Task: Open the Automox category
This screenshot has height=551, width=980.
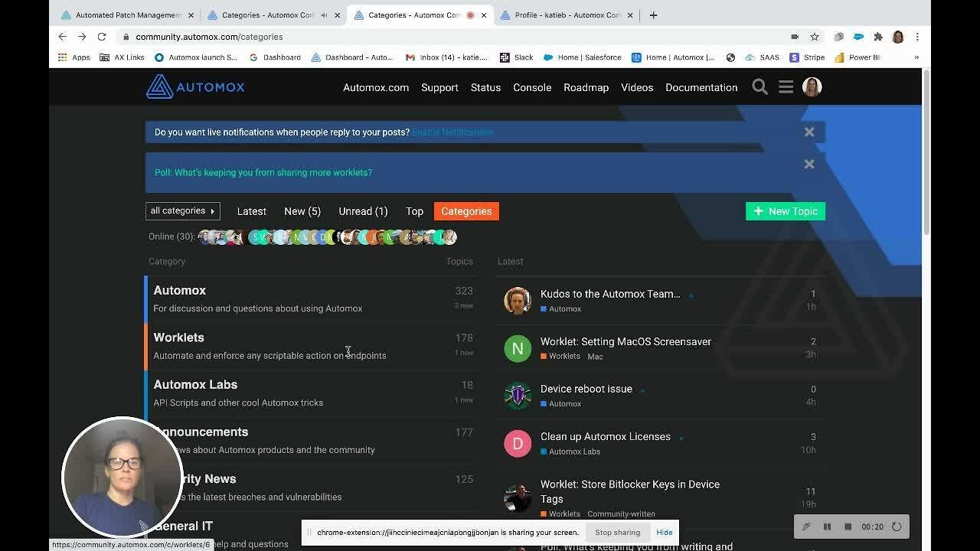Action: (x=179, y=290)
